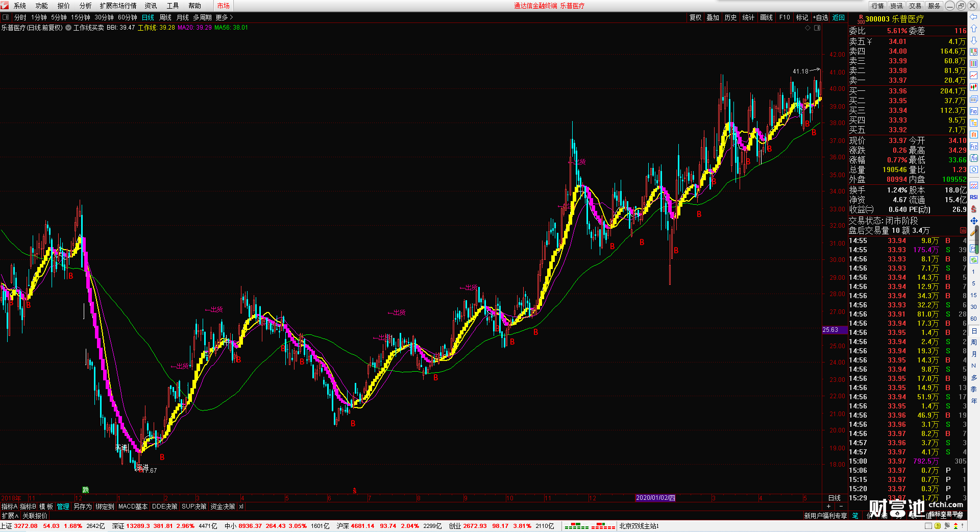This screenshot has width=980, height=532.
Task: Click the 交易 button at top right
Action: coord(915,6)
